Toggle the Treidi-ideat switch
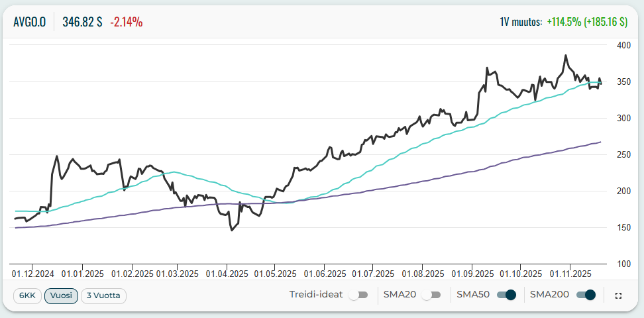 [x=358, y=295]
